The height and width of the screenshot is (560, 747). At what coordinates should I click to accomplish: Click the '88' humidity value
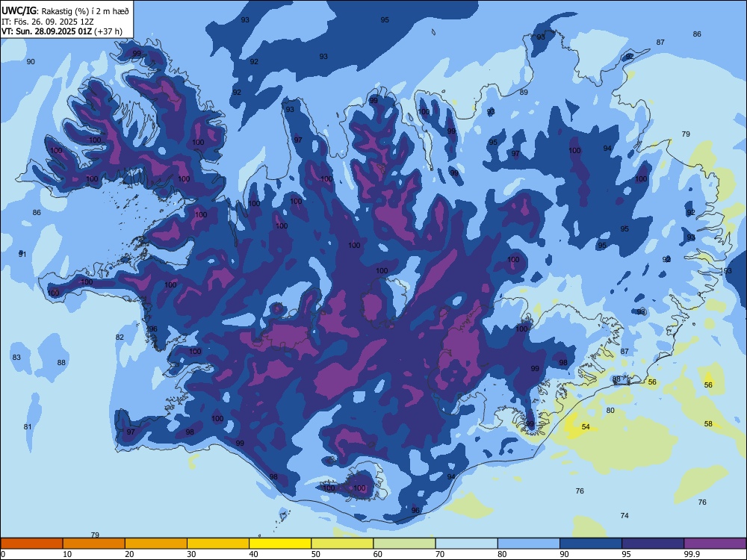click(61, 362)
